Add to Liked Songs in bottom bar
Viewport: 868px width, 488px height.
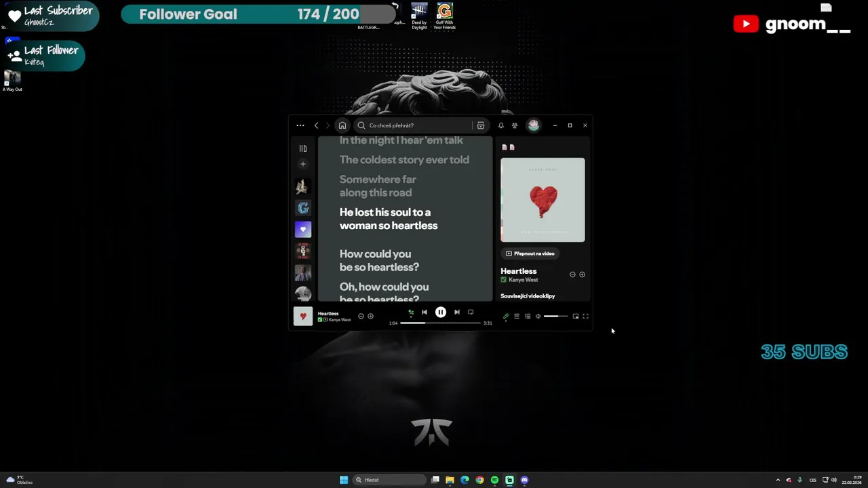[x=370, y=317]
